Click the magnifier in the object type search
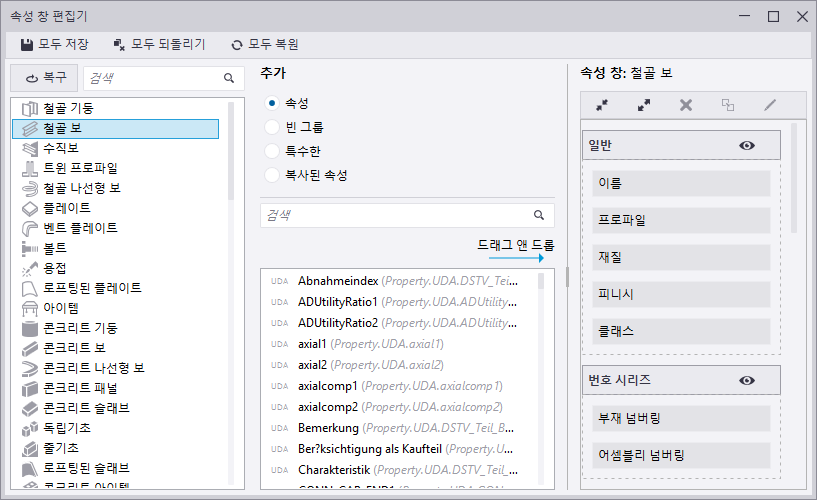The image size is (817, 500). click(x=229, y=78)
